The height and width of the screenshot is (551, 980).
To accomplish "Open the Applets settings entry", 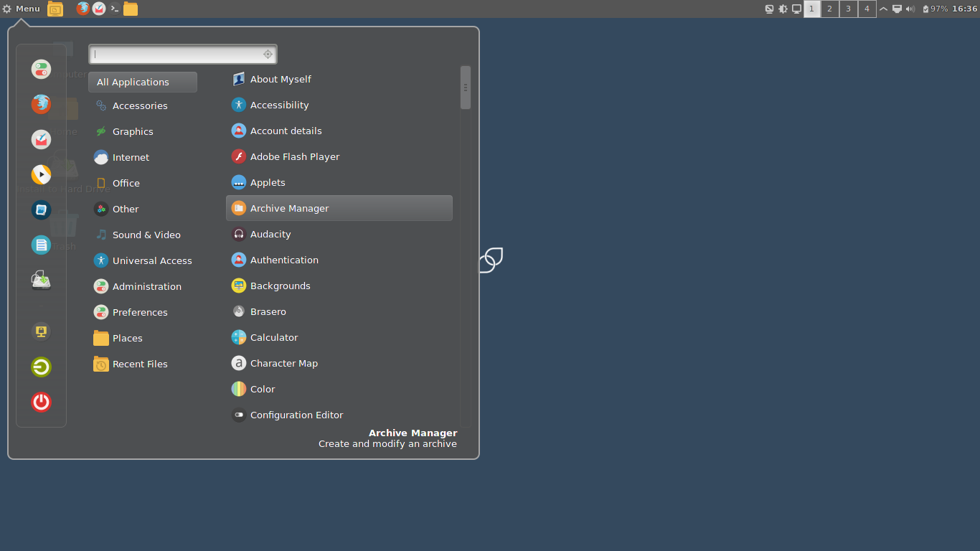I will tap(339, 182).
